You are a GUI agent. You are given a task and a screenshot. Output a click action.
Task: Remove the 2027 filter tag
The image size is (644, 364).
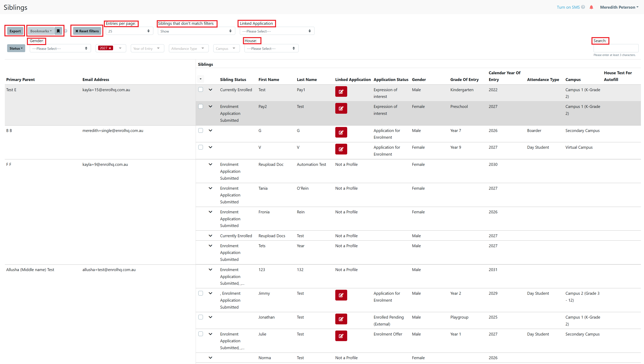[110, 48]
